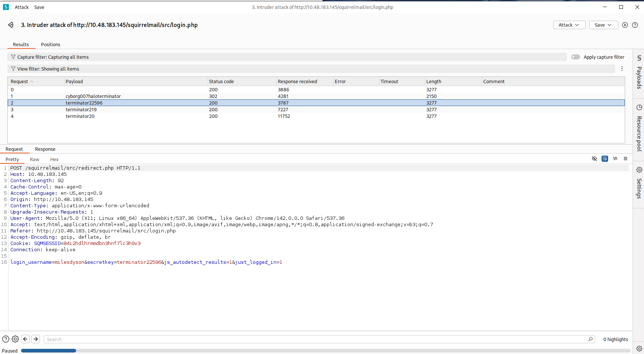Viewport: 644px width, 354px height.
Task: Open help via top-right question mark icon
Action: click(x=635, y=25)
